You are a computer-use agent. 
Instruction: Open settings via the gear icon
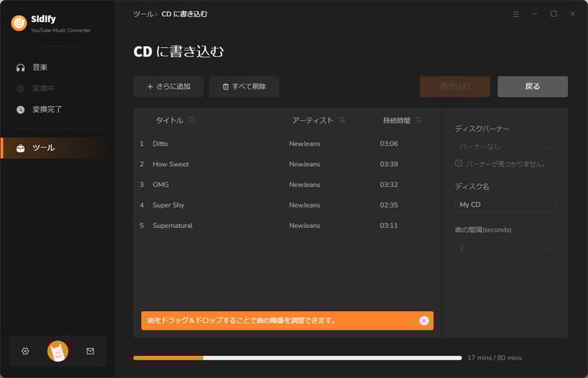pos(25,352)
